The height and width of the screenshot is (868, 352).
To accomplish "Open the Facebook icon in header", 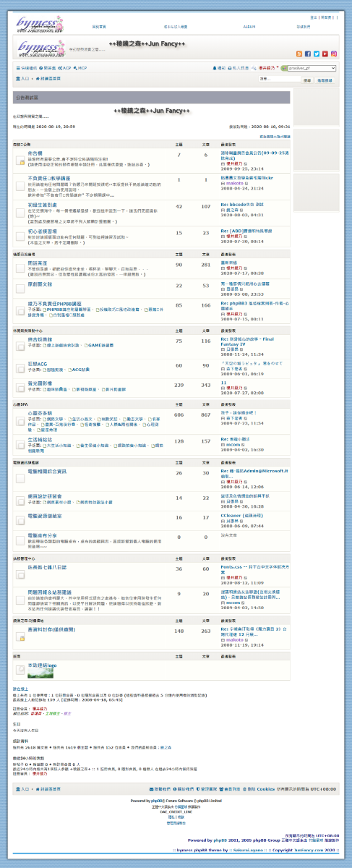I will pos(308,54).
